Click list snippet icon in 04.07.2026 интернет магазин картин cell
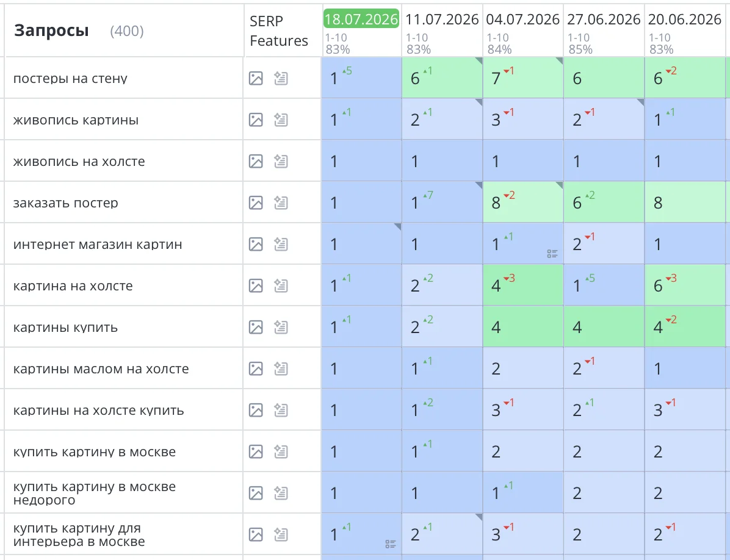This screenshot has height=560, width=730. coord(552,254)
